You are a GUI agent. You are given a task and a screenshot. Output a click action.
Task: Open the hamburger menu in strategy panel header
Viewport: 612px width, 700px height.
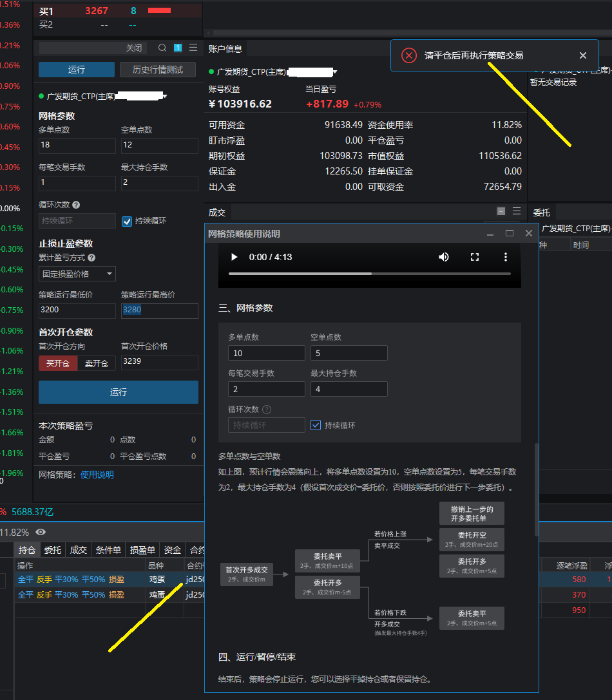tap(193, 48)
